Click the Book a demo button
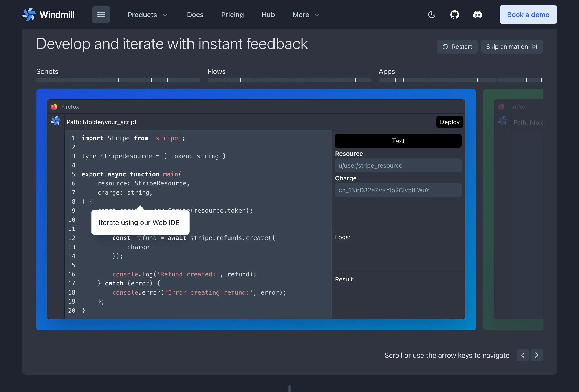579x392 pixels. pyautogui.click(x=528, y=15)
